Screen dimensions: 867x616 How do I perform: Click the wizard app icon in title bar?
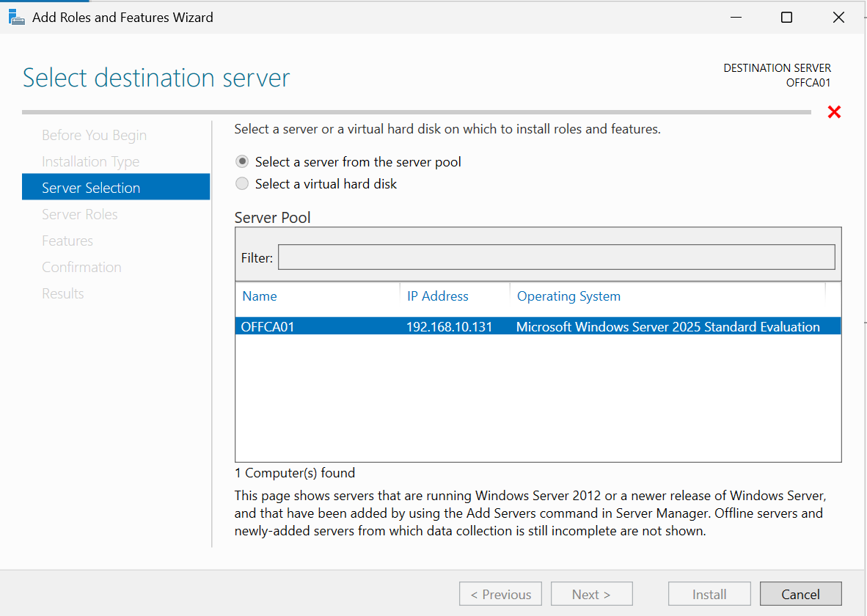pyautogui.click(x=16, y=17)
